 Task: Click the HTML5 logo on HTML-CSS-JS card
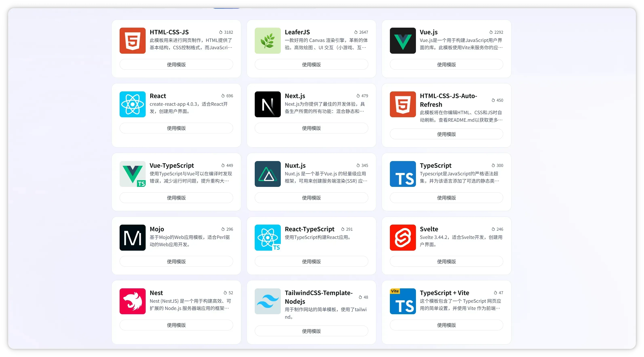tap(133, 41)
